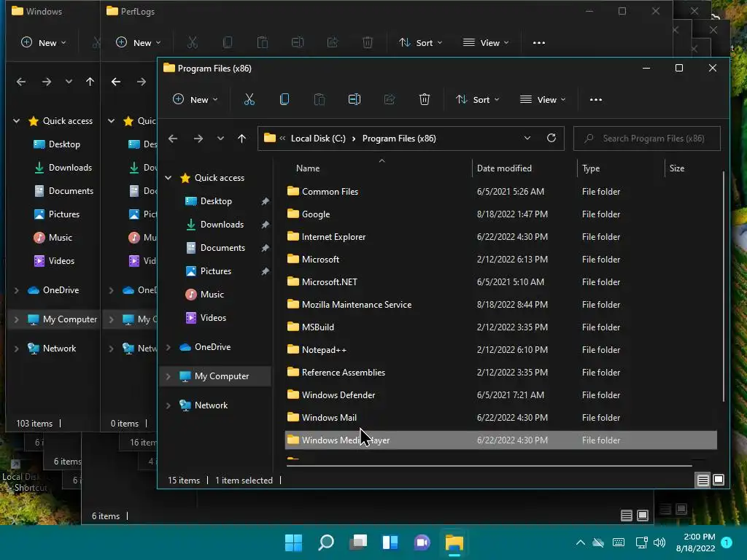Click up arrow in Windows window
The image size is (747, 560).
90,82
